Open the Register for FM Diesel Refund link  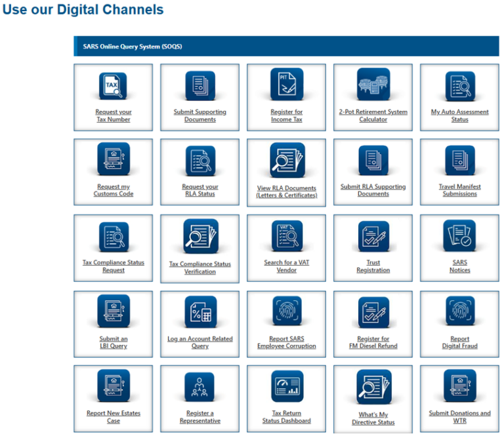pyautogui.click(x=373, y=342)
